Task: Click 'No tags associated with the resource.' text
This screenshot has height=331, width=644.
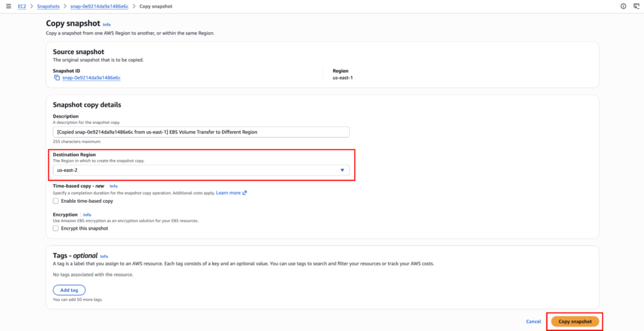Action: [93, 274]
